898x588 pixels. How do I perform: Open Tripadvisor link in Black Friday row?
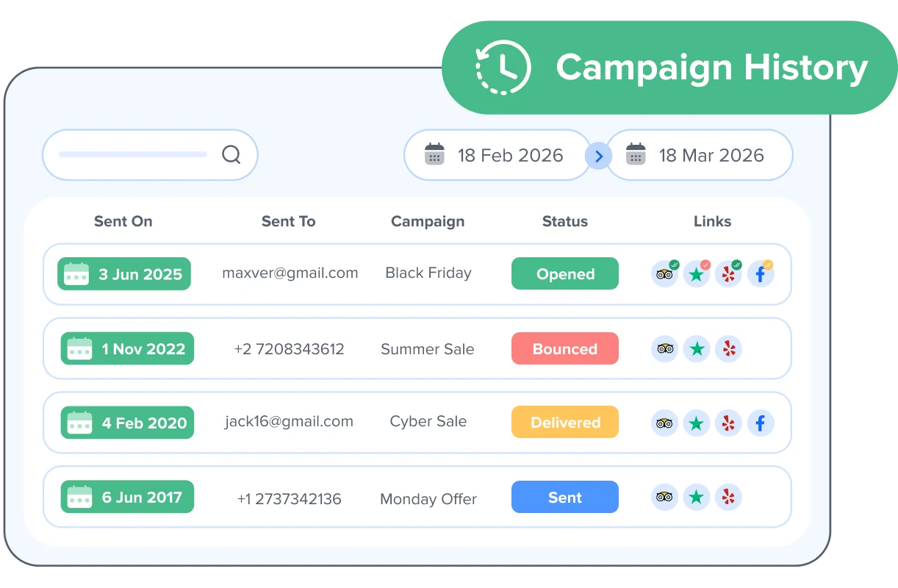coord(665,274)
